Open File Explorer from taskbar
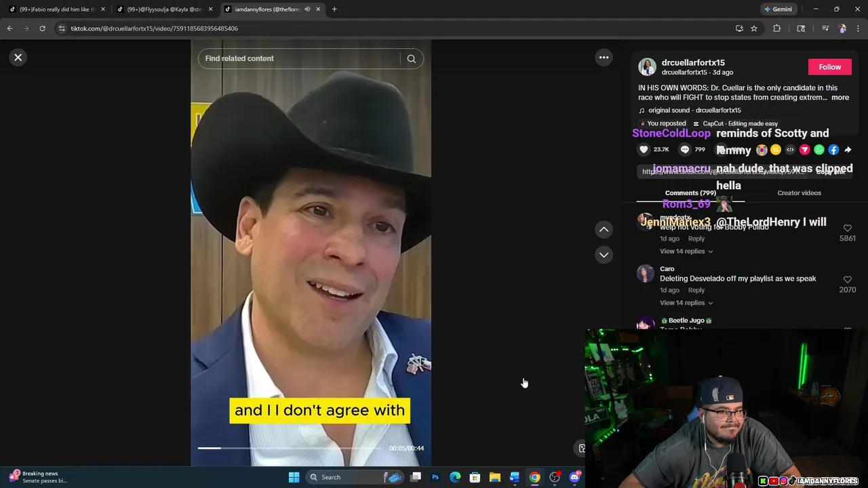The image size is (868, 488). pos(495,477)
